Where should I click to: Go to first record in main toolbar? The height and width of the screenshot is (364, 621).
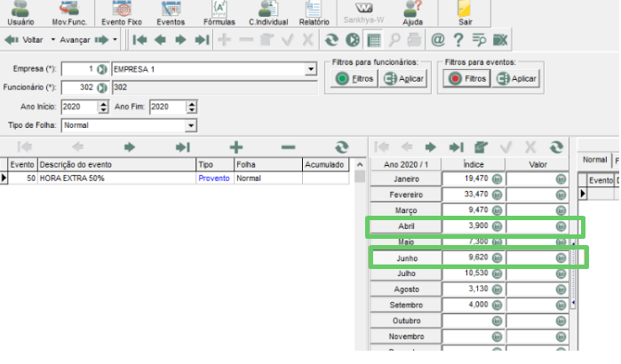pyautogui.click(x=139, y=40)
